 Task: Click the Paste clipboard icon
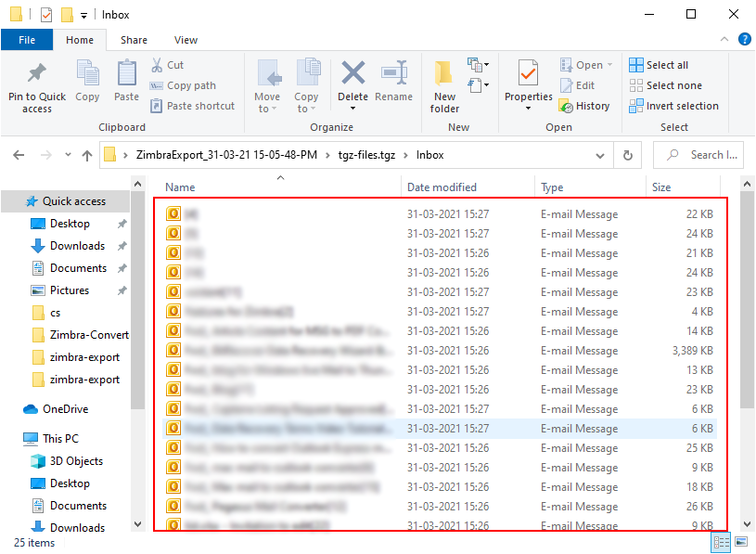[126, 80]
